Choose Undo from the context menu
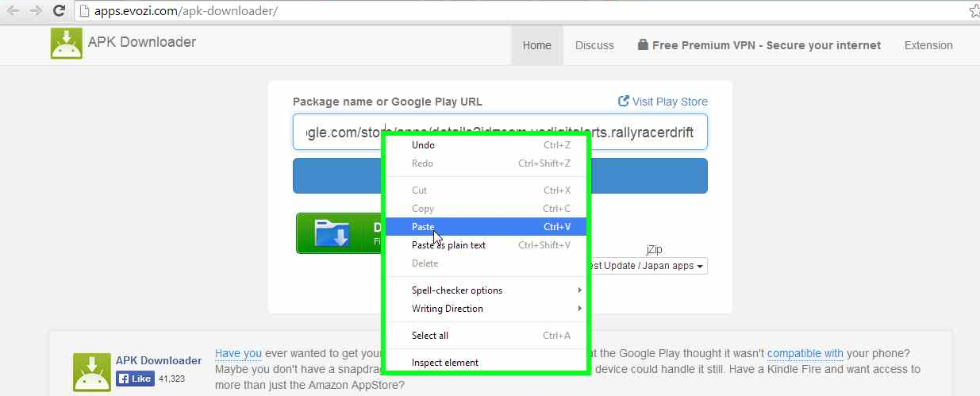This screenshot has height=396, width=980. point(485,145)
